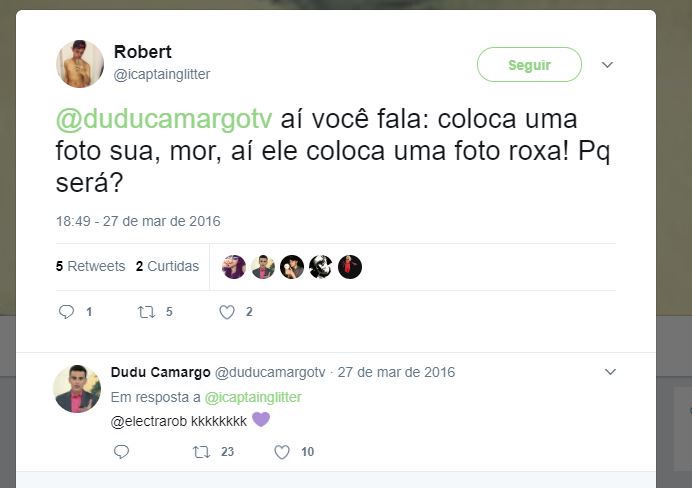Like Dudu Camargo's reply with 10 likes
The width and height of the screenshot is (692, 488).
pos(282,451)
